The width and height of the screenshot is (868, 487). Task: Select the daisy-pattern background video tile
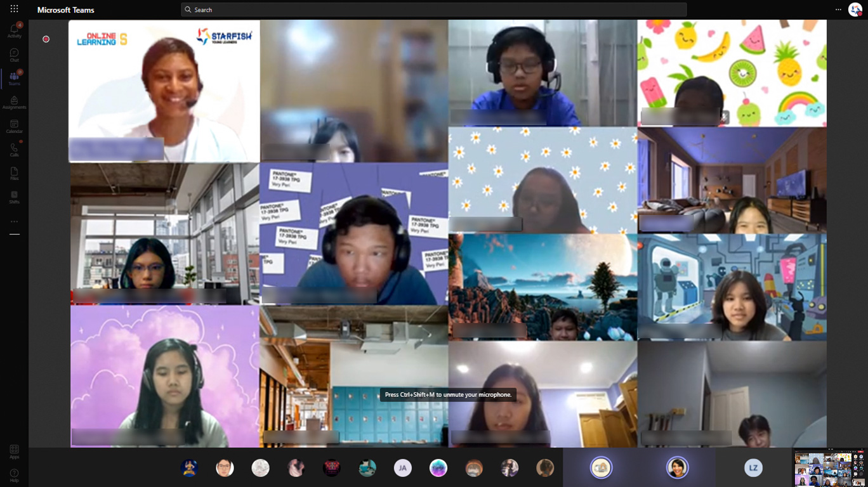pyautogui.click(x=542, y=180)
